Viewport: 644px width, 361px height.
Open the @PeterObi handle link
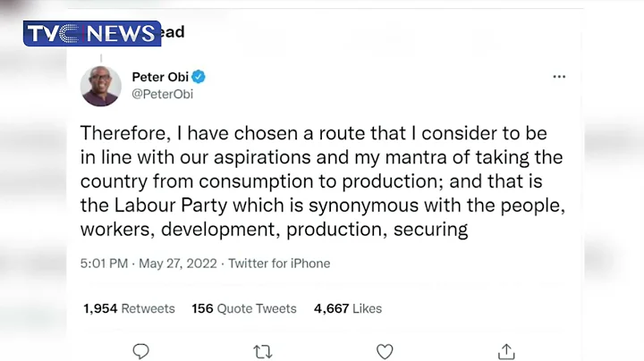[x=162, y=94]
